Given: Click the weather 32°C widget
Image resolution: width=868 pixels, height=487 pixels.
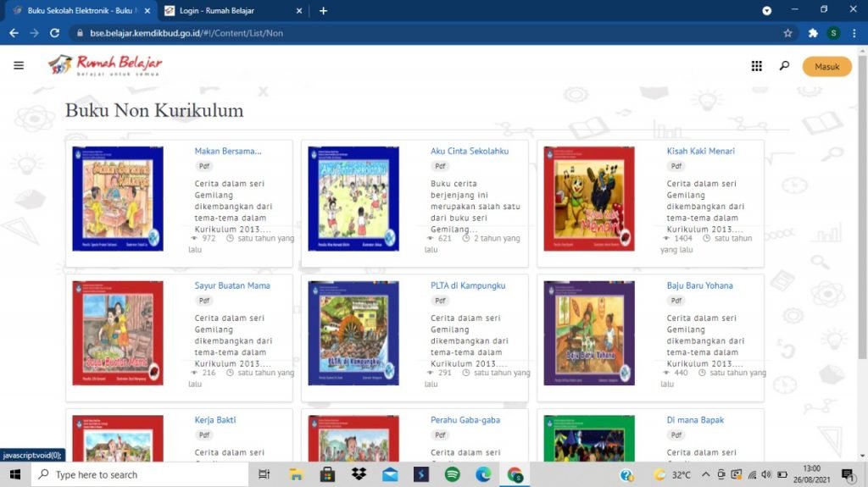Looking at the screenshot, I should tap(672, 475).
